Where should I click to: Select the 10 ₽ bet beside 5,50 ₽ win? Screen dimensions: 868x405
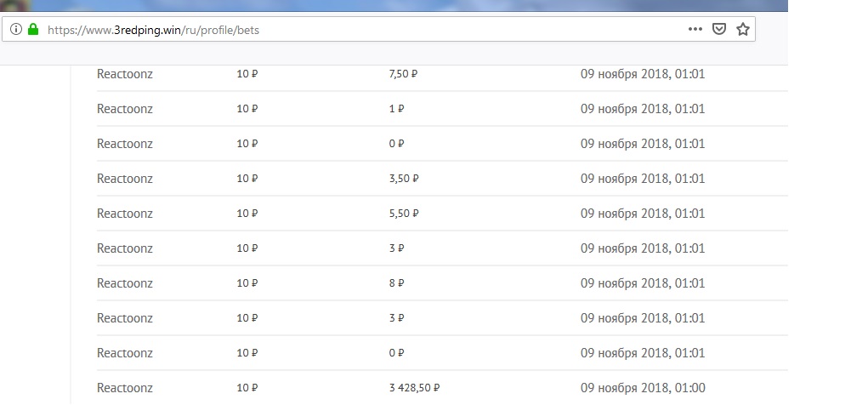[247, 214]
